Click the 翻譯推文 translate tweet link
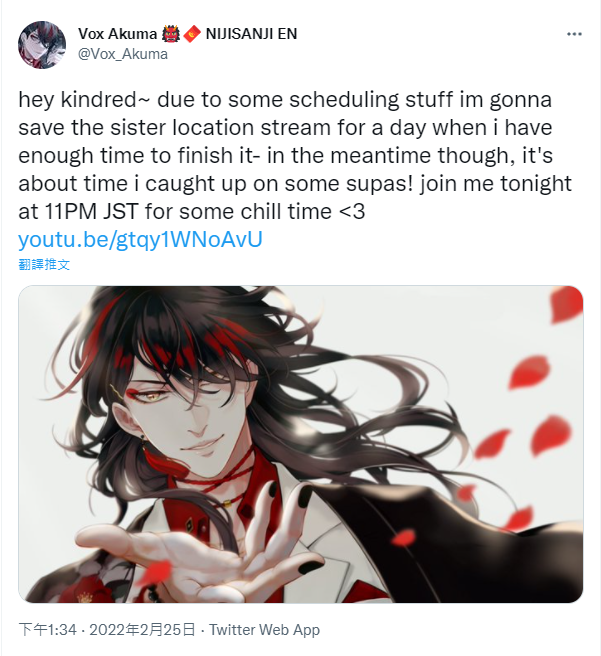This screenshot has height=656, width=601. (x=44, y=264)
